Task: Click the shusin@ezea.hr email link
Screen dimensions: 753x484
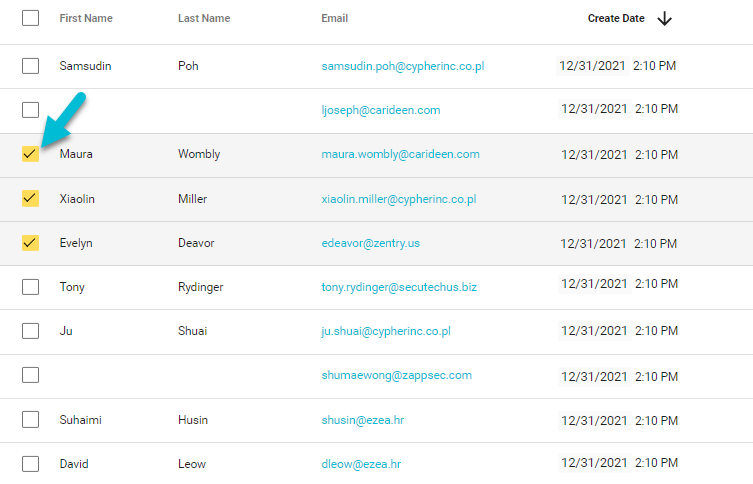Action: click(x=362, y=420)
